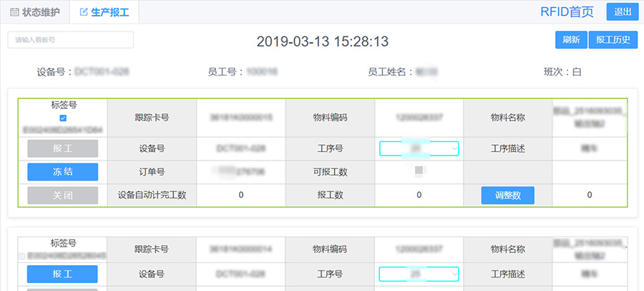The image size is (644, 291).
Task: Click the 冻结 button in the first card
Action: pos(63,172)
